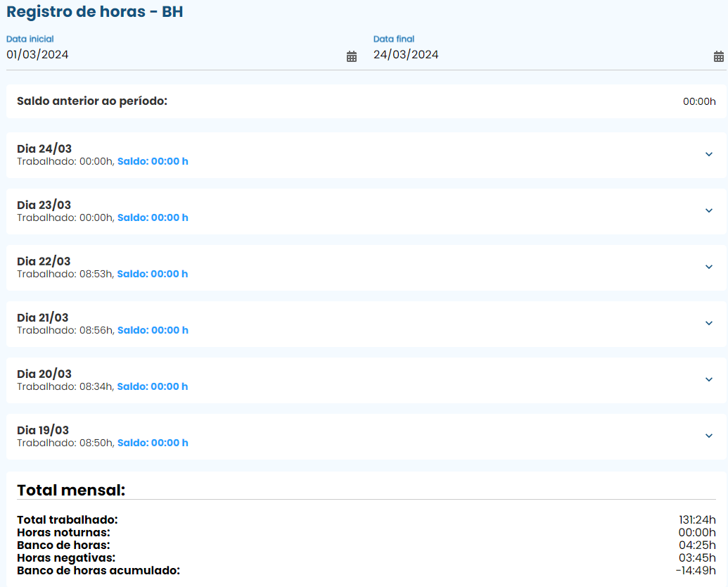The image size is (728, 587).
Task: Click the Total mensal heading
Action: click(71, 490)
